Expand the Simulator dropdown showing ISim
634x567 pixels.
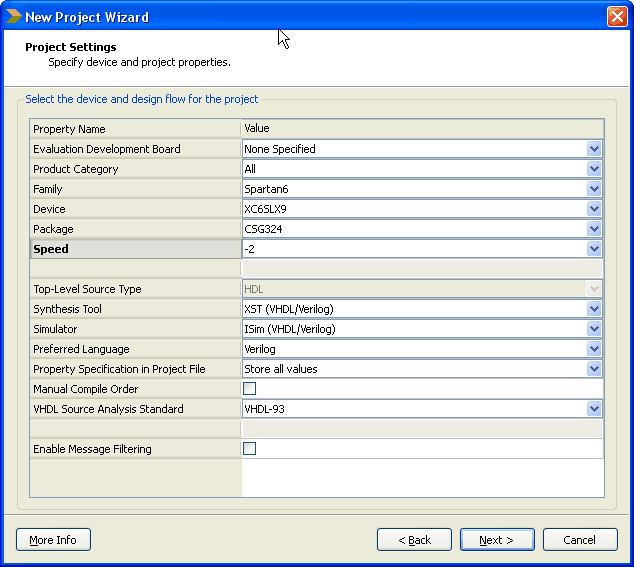coord(594,329)
